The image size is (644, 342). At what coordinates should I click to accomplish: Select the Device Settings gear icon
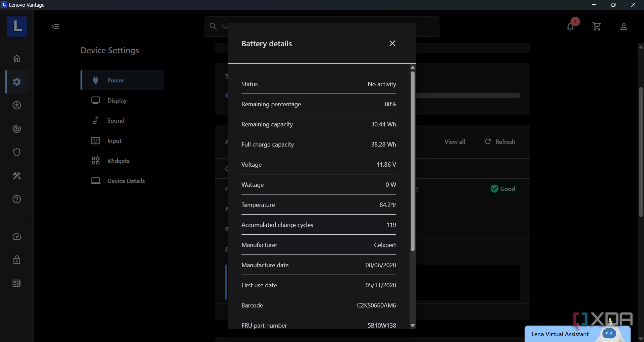pyautogui.click(x=17, y=82)
